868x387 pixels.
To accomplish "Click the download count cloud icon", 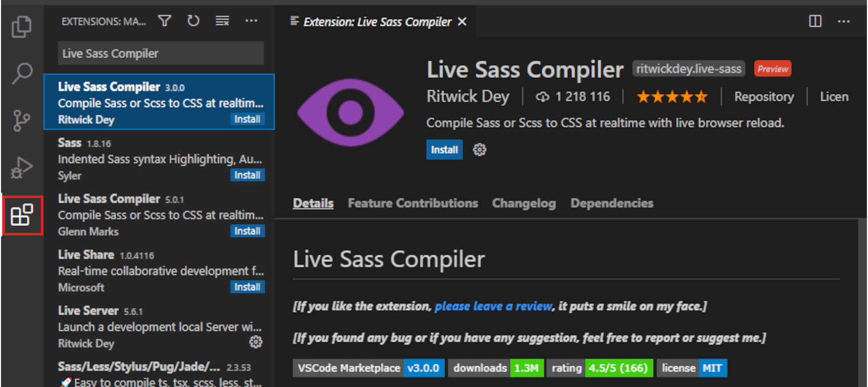I will click(x=542, y=96).
